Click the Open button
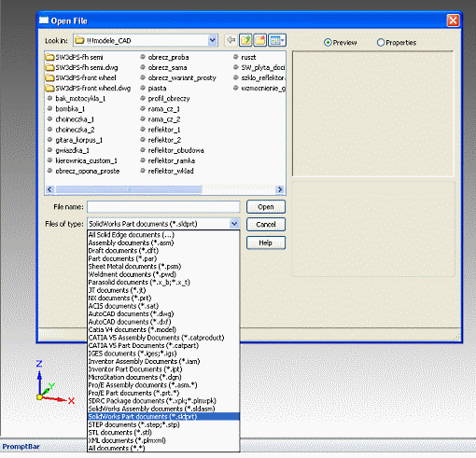The height and width of the screenshot is (458, 476). point(266,207)
